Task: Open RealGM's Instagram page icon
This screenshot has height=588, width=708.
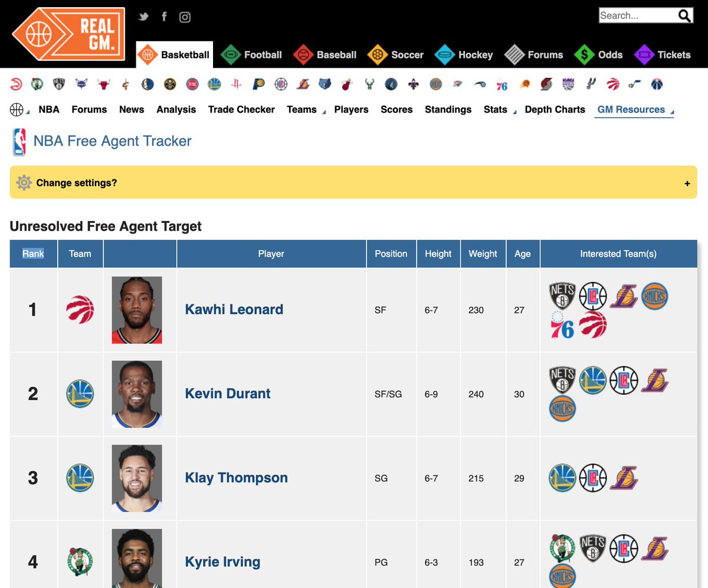Action: (185, 17)
